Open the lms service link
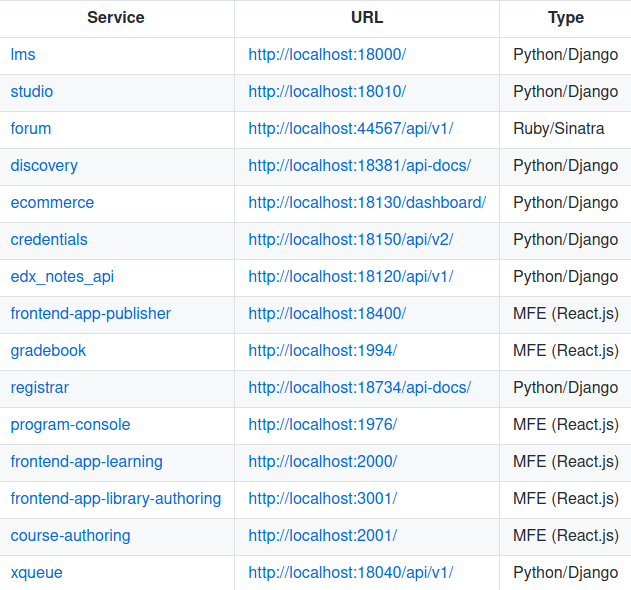The height and width of the screenshot is (590, 631). (23, 55)
